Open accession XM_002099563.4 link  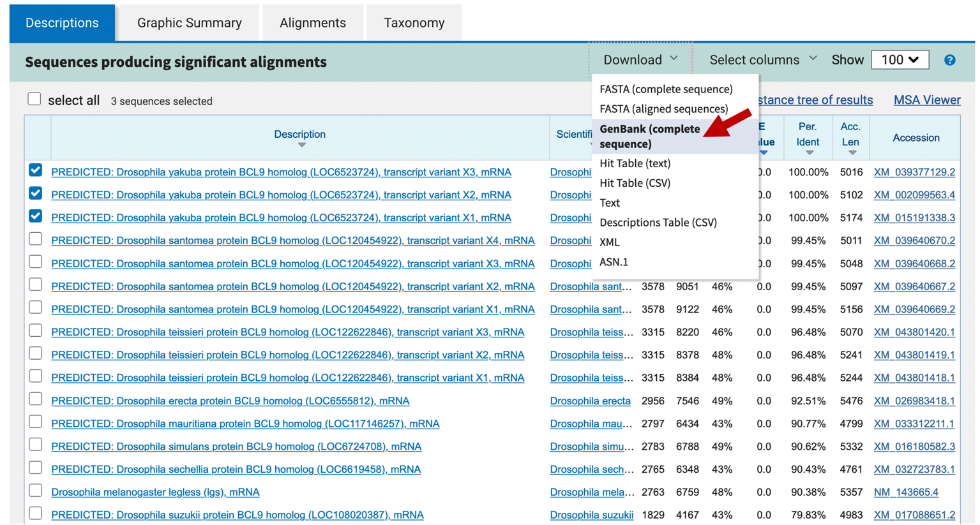tap(914, 195)
